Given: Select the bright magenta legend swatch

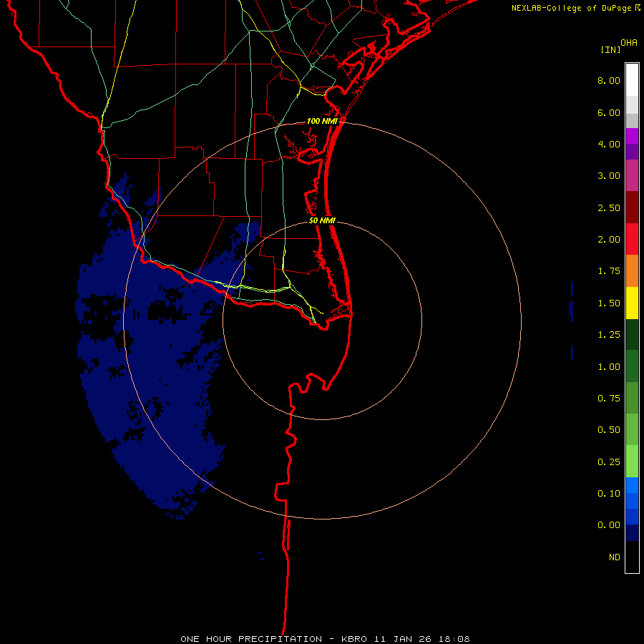Looking at the screenshot, I should (632, 136).
